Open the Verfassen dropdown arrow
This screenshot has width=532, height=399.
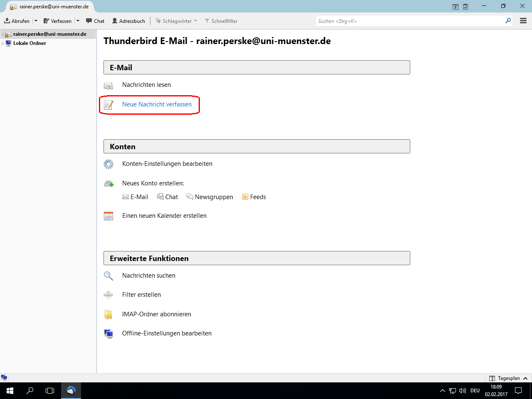78,21
